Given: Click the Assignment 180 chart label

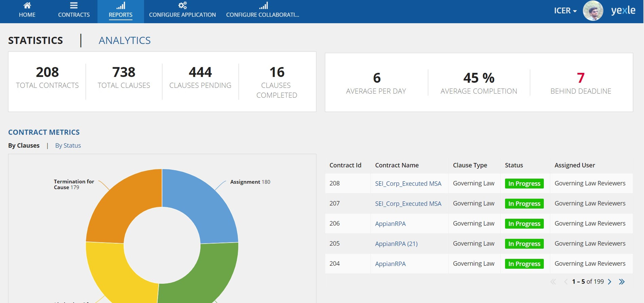Looking at the screenshot, I should tap(250, 182).
